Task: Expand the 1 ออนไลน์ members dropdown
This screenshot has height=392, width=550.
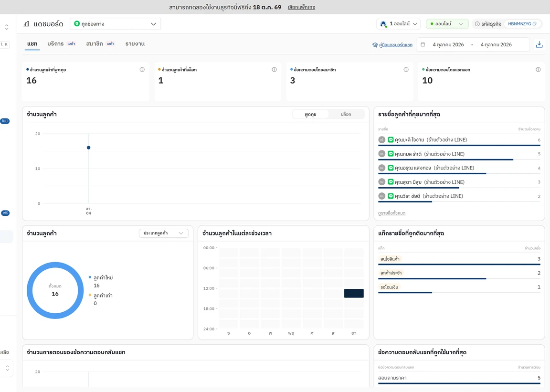Action: pyautogui.click(x=399, y=24)
